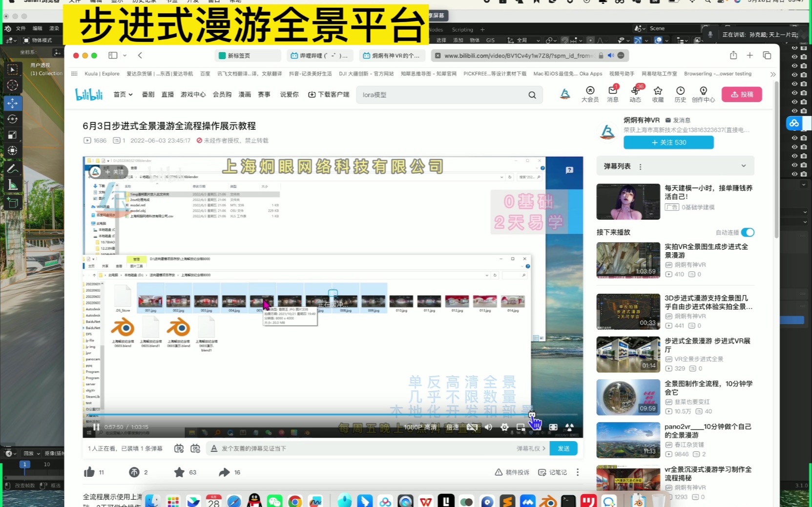Switch to 新标签页 Safari tab
Screen dimensions: 812x507
coord(248,56)
